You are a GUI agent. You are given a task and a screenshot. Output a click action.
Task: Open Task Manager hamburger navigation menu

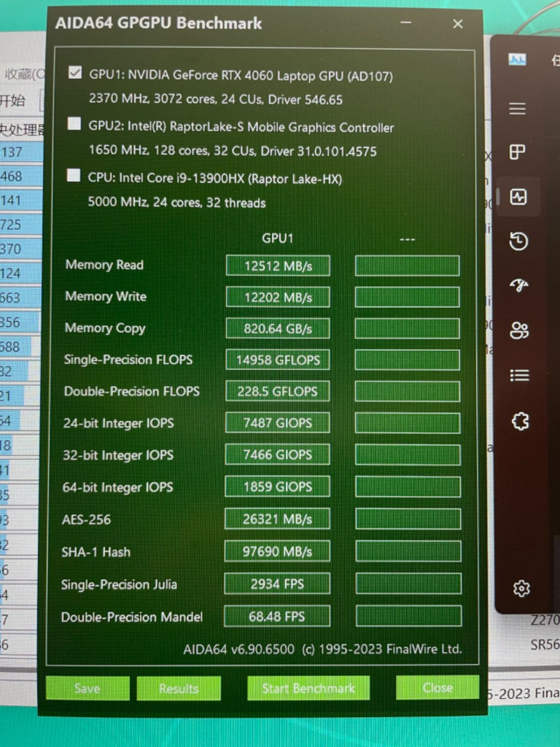click(518, 109)
